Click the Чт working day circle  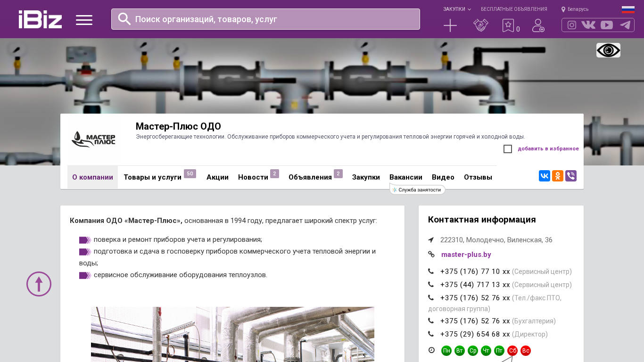point(486,351)
